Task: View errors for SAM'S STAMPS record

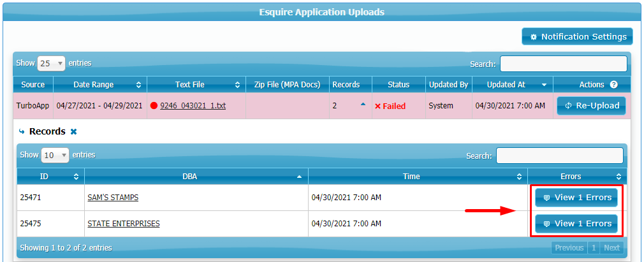Action: pyautogui.click(x=576, y=198)
